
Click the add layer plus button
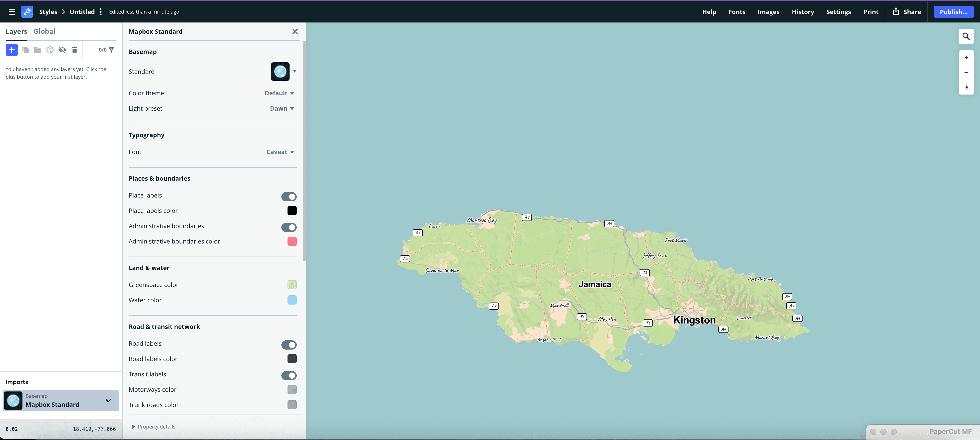tap(11, 50)
